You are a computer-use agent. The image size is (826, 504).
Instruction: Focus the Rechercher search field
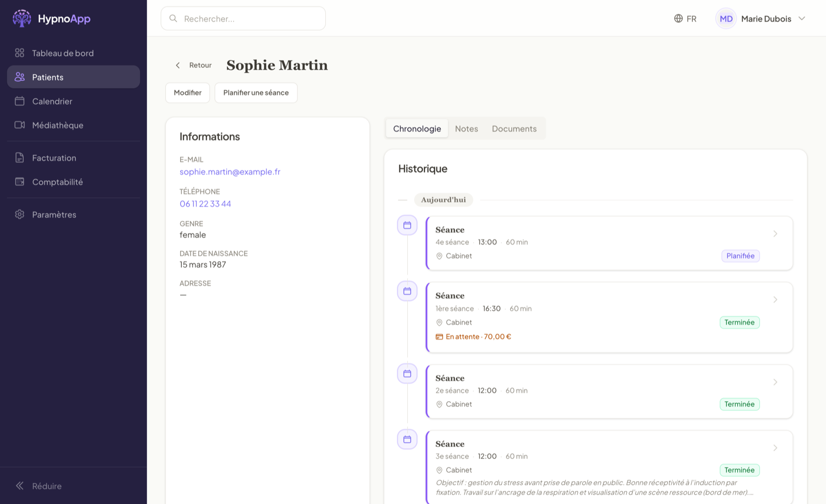243,19
